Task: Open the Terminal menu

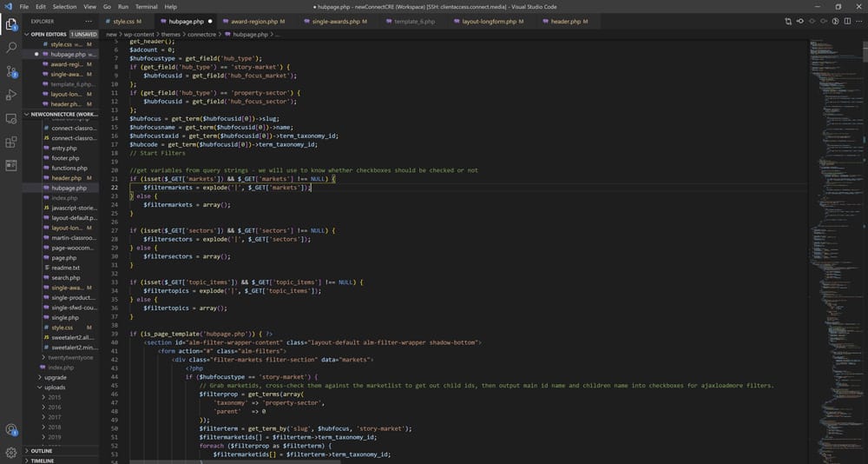Action: 146,6
